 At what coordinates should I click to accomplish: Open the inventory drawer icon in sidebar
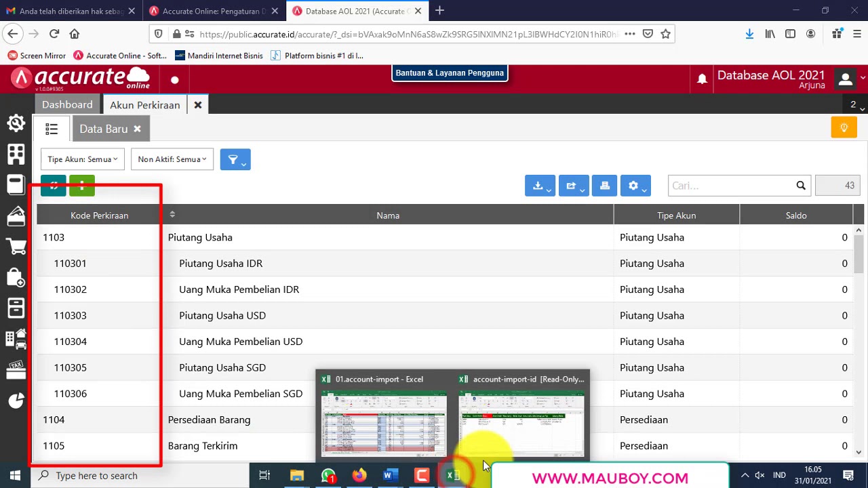coord(16,308)
